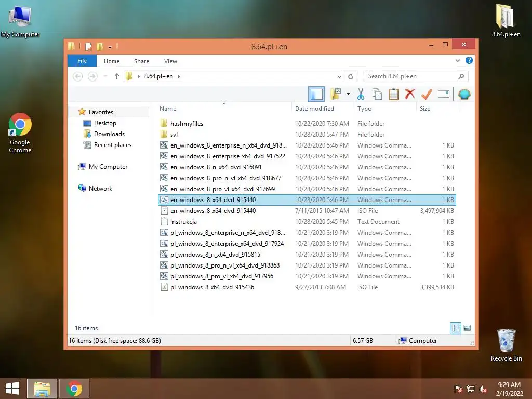Click File Explorer on the taskbar
The height and width of the screenshot is (399, 532).
[42, 389]
